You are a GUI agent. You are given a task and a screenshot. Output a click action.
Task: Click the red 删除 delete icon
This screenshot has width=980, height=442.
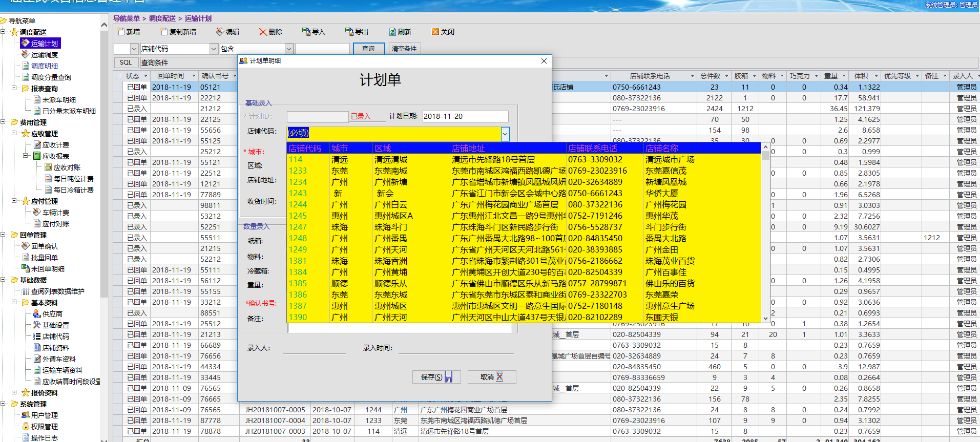(x=263, y=32)
